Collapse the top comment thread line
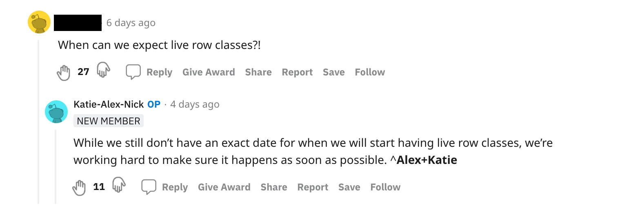 pyautogui.click(x=38, y=122)
